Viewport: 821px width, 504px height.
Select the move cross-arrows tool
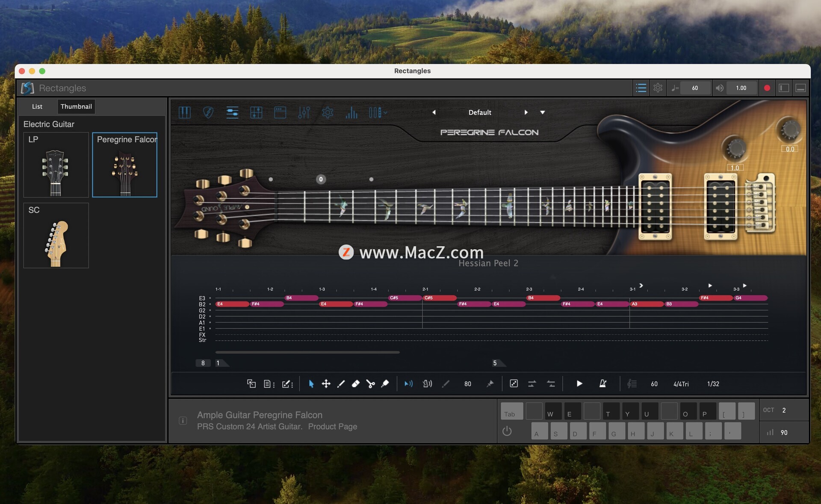[x=326, y=384]
